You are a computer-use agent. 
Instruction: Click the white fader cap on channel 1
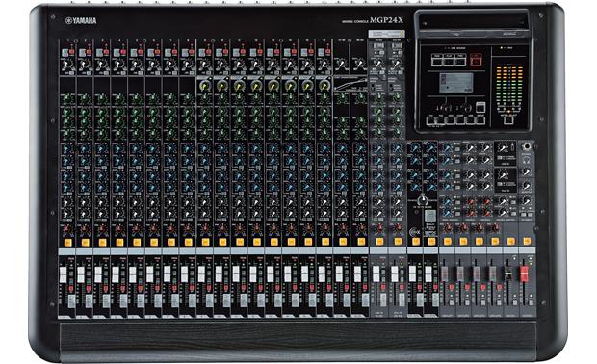(64, 274)
